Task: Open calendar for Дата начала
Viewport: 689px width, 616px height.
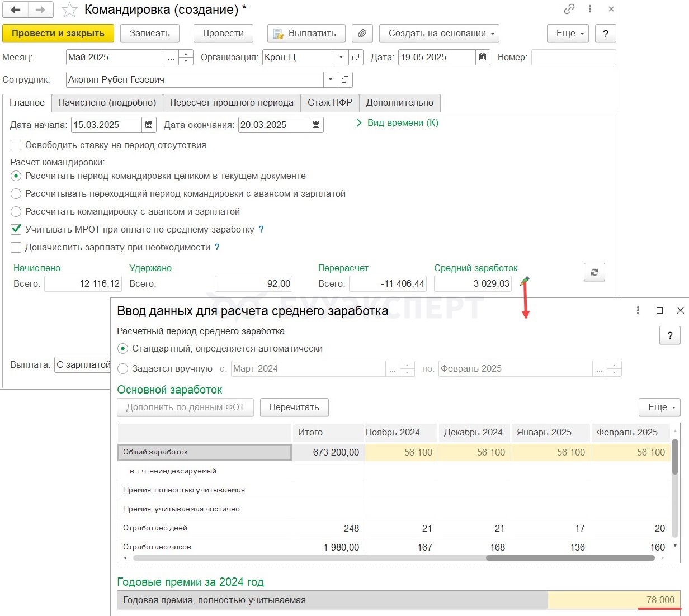Action: pos(149,125)
